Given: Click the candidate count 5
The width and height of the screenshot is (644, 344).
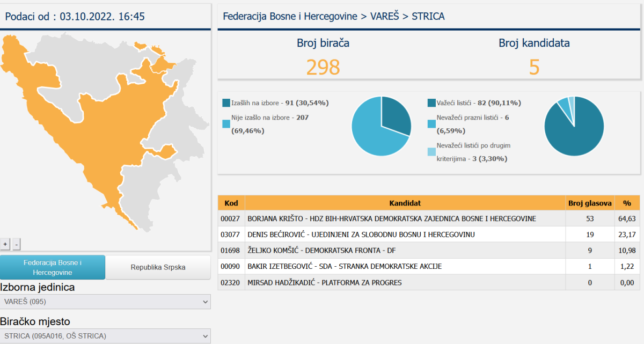Looking at the screenshot, I should 534,68.
